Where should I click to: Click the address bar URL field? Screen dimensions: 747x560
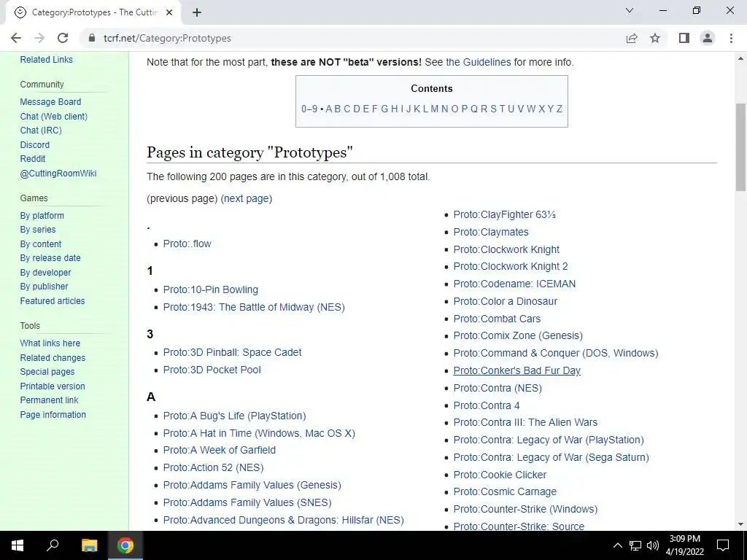(x=352, y=38)
